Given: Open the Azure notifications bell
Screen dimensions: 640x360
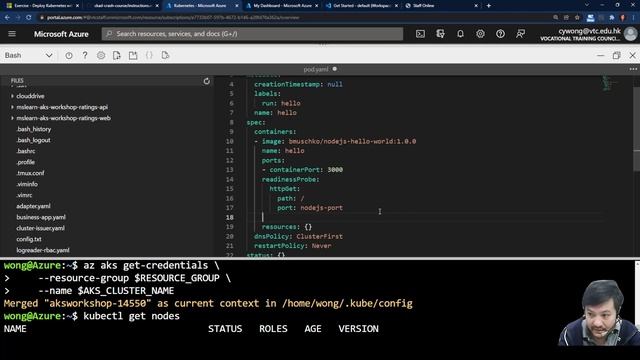Looking at the screenshot, I should point(460,34).
